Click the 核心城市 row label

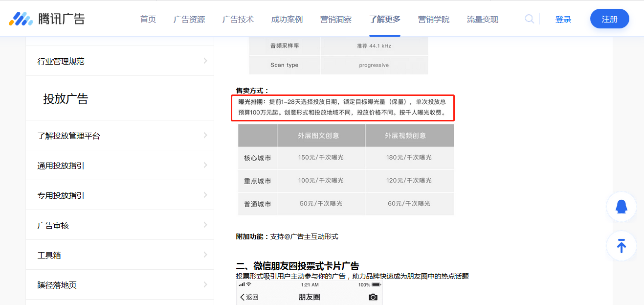coord(258,158)
